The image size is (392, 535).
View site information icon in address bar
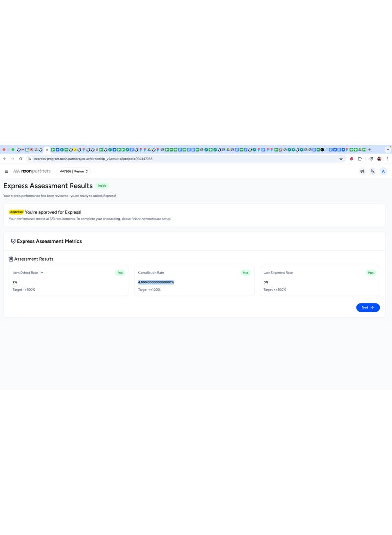(x=30, y=159)
